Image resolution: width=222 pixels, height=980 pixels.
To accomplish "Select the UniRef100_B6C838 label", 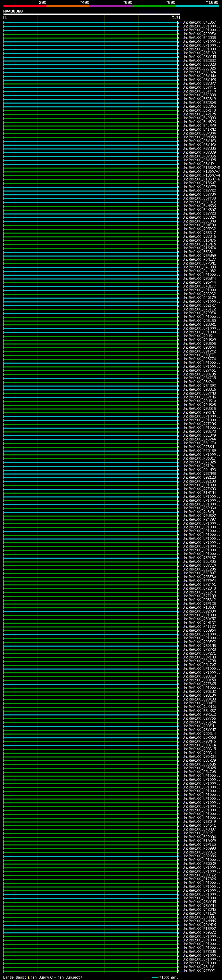I will click(x=199, y=95).
